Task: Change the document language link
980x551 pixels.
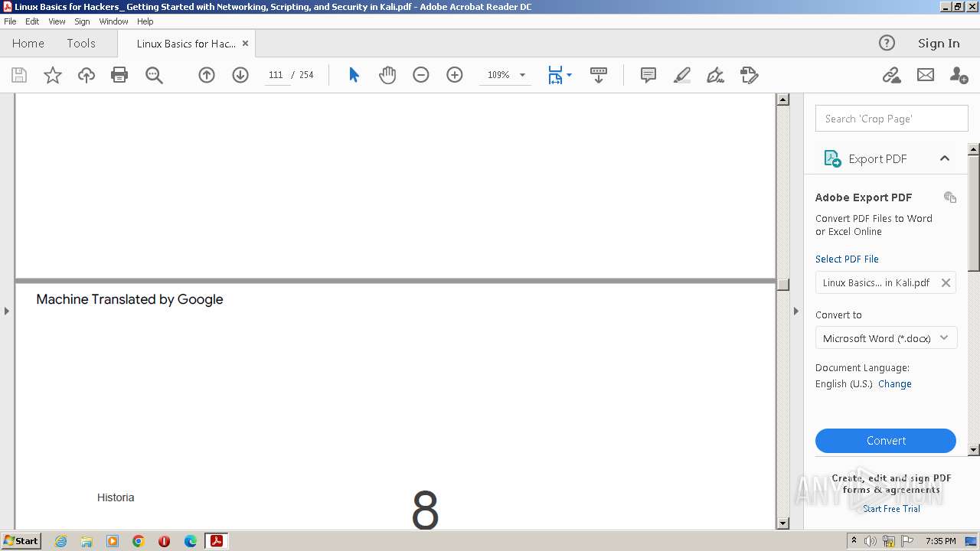Action: click(894, 384)
